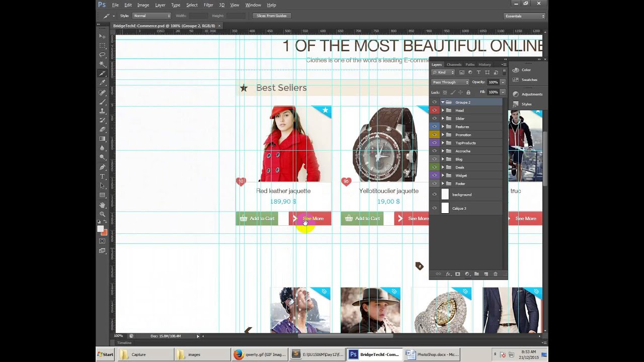Lock position icon in Layers panel
Screen dimensions: 644x362
[x=461, y=93]
